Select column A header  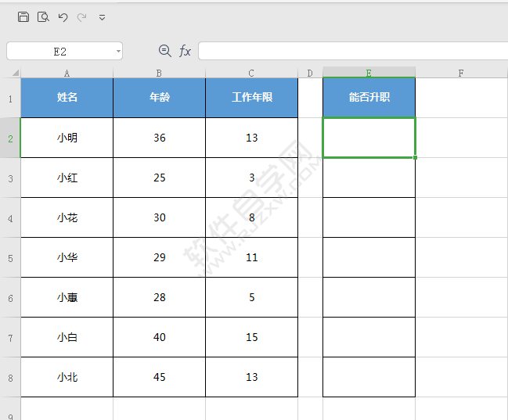click(67, 73)
